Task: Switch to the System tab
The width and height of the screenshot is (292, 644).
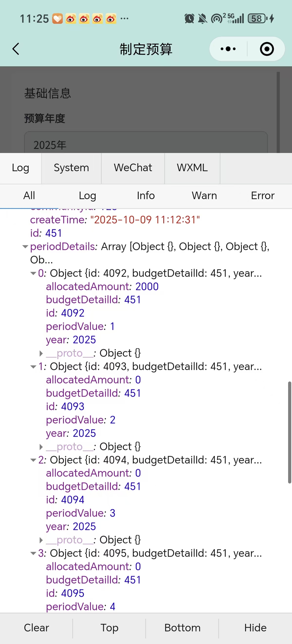Action: pos(71,168)
